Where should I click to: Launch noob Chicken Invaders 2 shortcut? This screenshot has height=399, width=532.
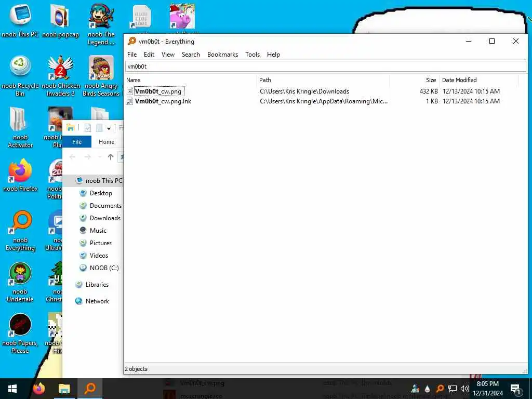click(60, 75)
